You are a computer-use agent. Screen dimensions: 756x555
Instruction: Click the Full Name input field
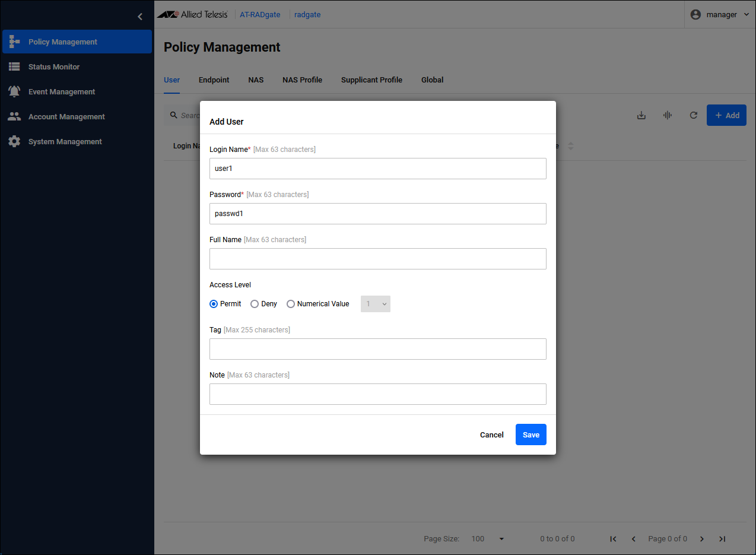(x=377, y=259)
